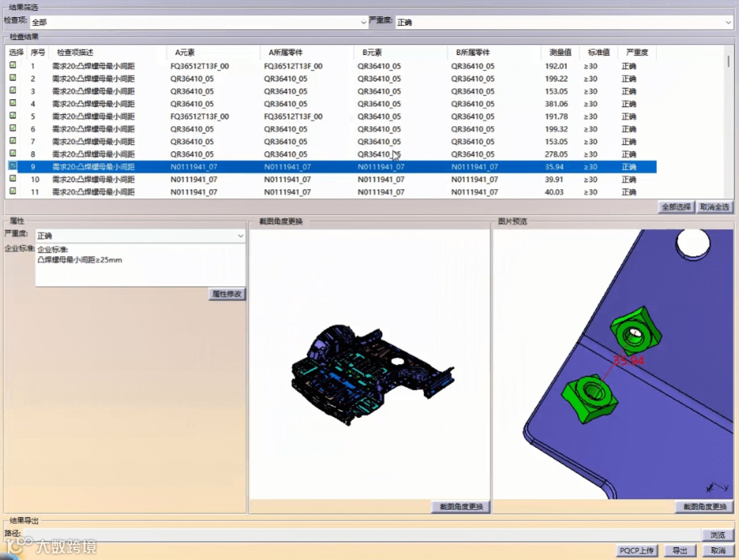This screenshot has width=739, height=560.
Task: Click the 属性修改 button
Action: [226, 294]
